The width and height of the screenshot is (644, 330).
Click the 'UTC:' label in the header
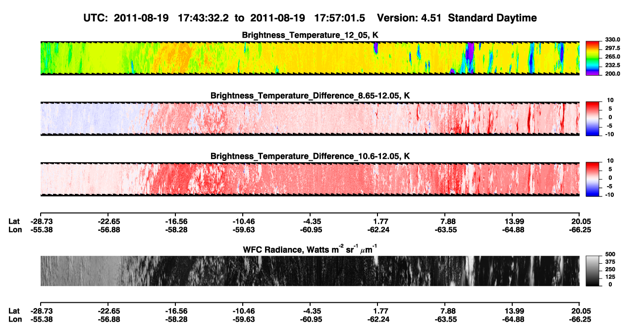[x=96, y=18]
